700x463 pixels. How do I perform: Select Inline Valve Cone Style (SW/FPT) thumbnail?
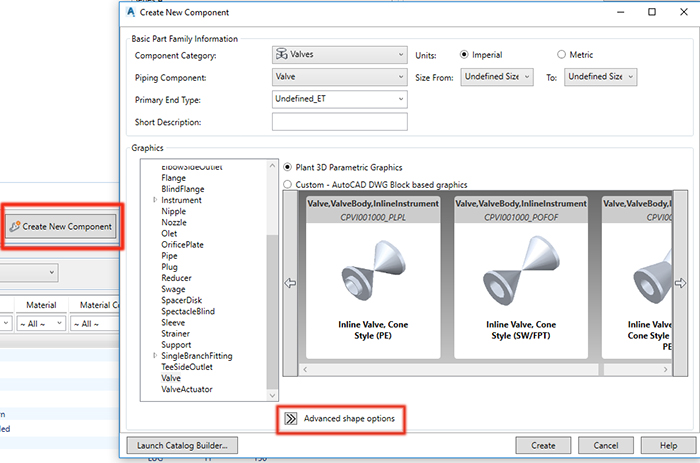point(521,277)
